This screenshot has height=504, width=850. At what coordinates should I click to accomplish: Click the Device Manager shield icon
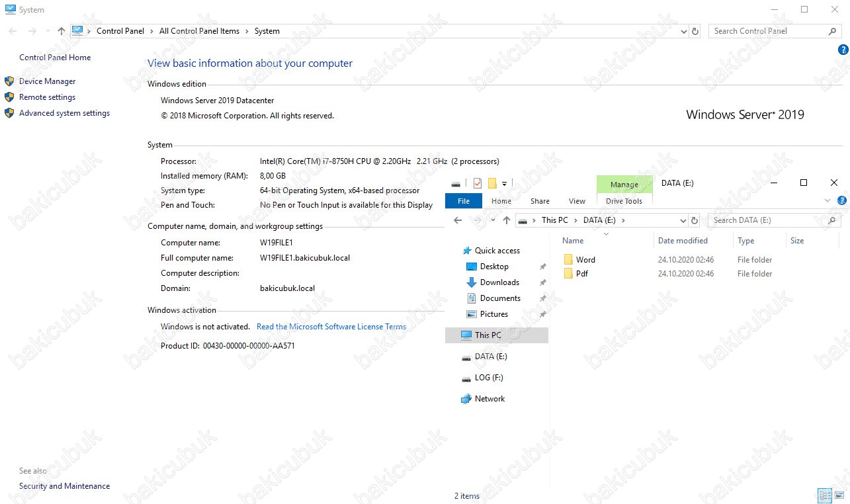9,81
